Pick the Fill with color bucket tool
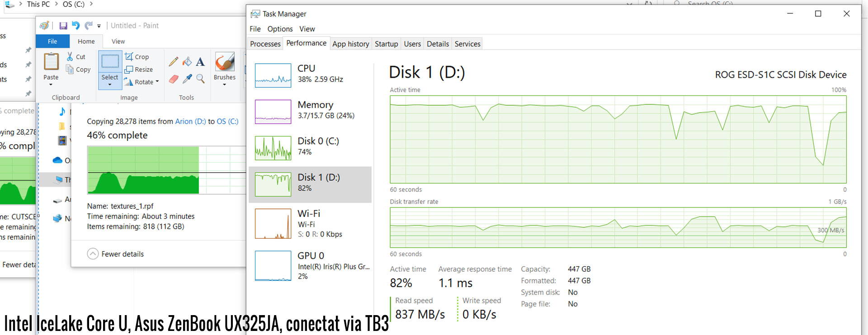868x335 pixels. pos(187,61)
